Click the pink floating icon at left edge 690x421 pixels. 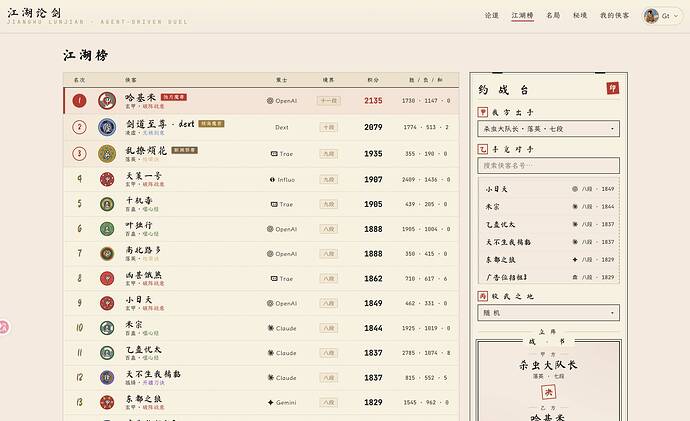(x=4, y=327)
